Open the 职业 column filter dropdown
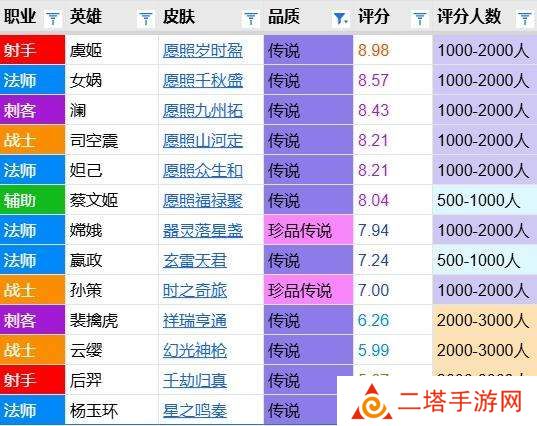The height and width of the screenshot is (426, 537). pyautogui.click(x=53, y=18)
